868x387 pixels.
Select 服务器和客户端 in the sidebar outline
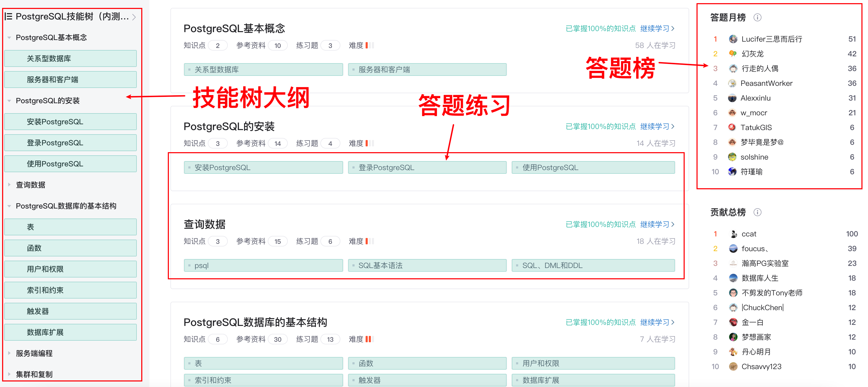[x=70, y=80]
